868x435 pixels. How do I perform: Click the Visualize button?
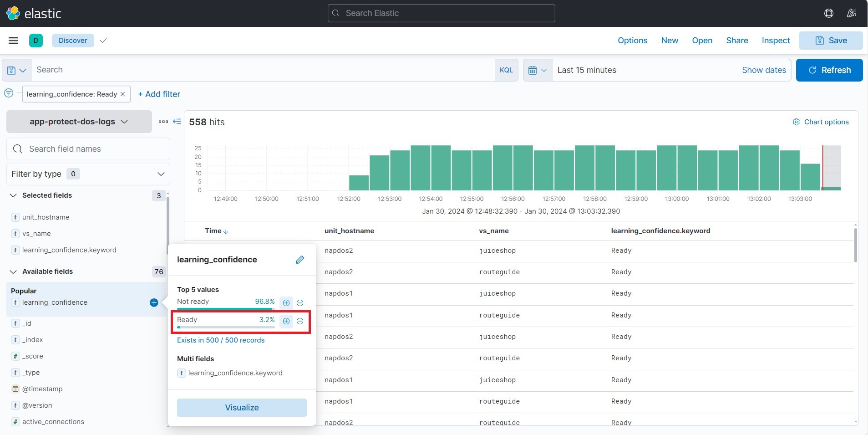[x=242, y=408]
